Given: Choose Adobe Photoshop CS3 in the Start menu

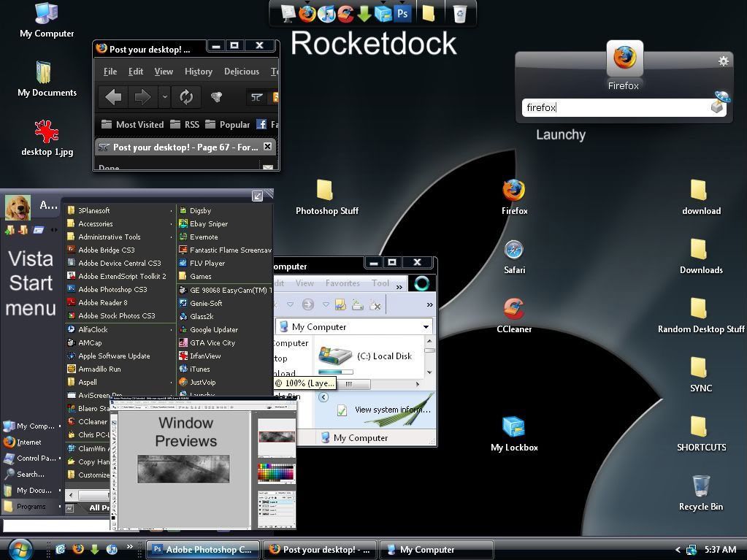Looking at the screenshot, I should pyautogui.click(x=112, y=289).
